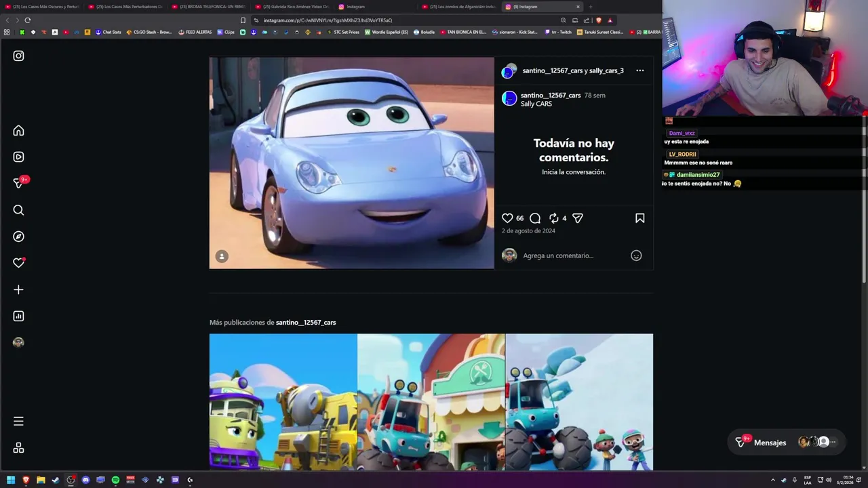Click the Sally Carrera post image
Image resolution: width=868 pixels, height=488 pixels.
[x=352, y=163]
